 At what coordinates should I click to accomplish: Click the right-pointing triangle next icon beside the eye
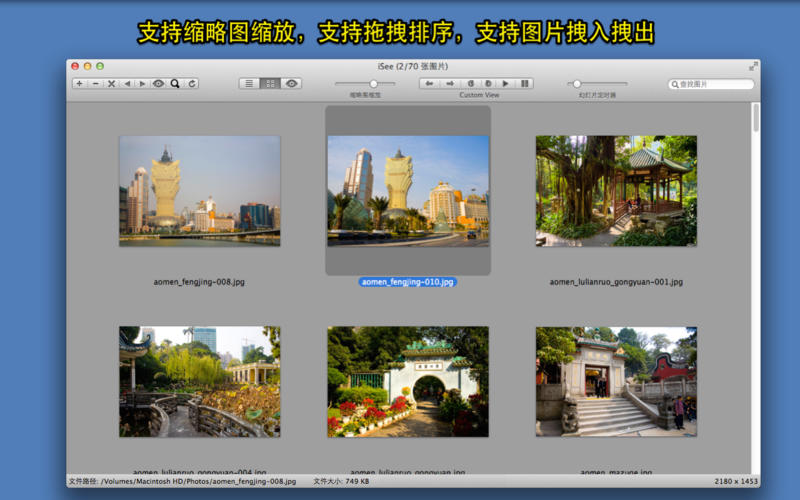click(x=142, y=84)
